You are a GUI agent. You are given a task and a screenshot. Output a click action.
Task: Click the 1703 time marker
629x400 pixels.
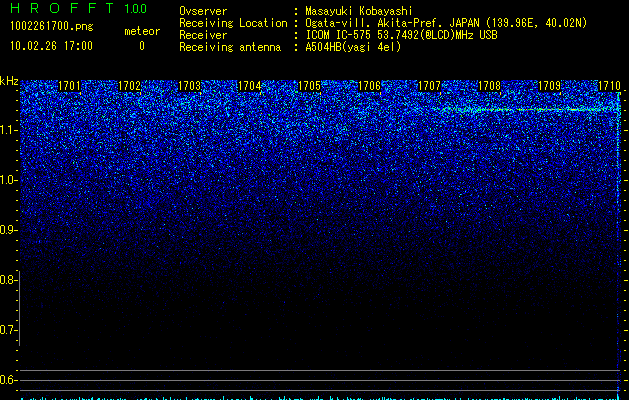[189, 86]
